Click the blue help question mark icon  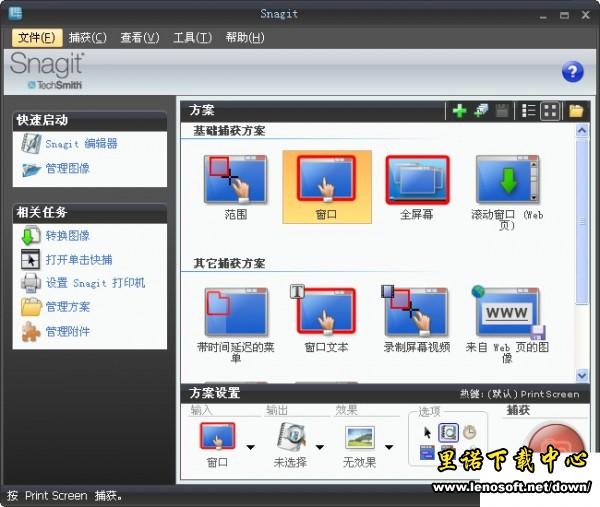pyautogui.click(x=572, y=72)
